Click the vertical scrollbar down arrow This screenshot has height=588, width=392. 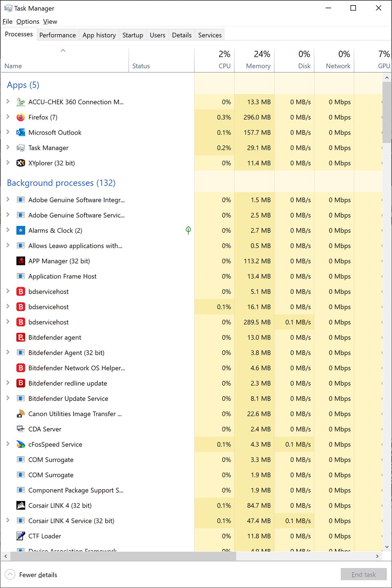[x=387, y=547]
